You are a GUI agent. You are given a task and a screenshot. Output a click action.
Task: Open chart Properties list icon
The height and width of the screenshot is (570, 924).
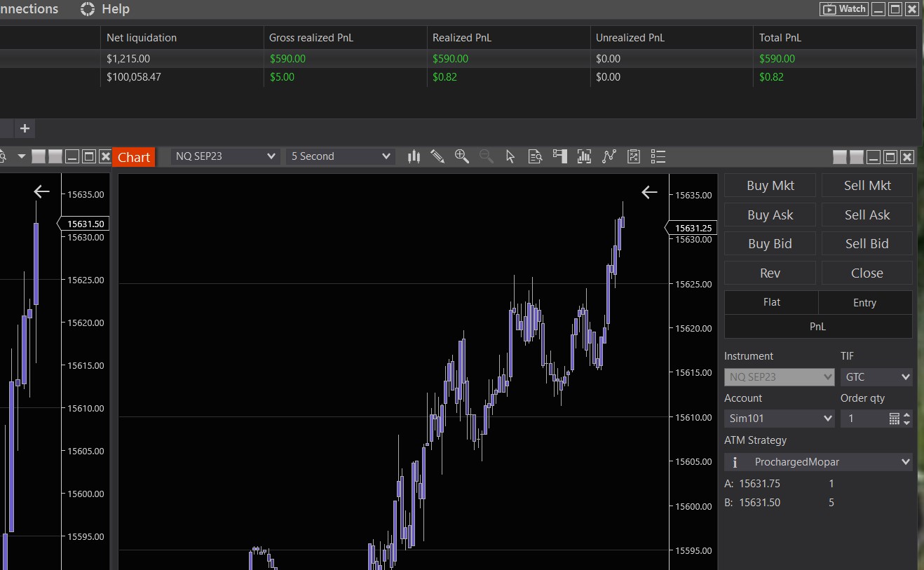coord(658,156)
